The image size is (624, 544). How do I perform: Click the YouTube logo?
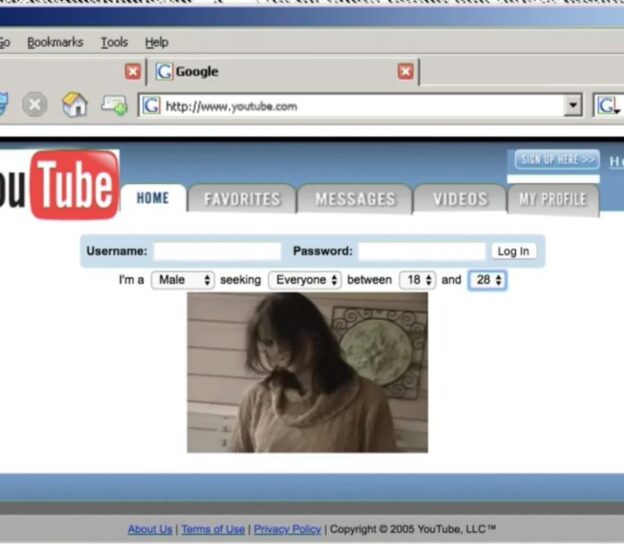coord(58,185)
